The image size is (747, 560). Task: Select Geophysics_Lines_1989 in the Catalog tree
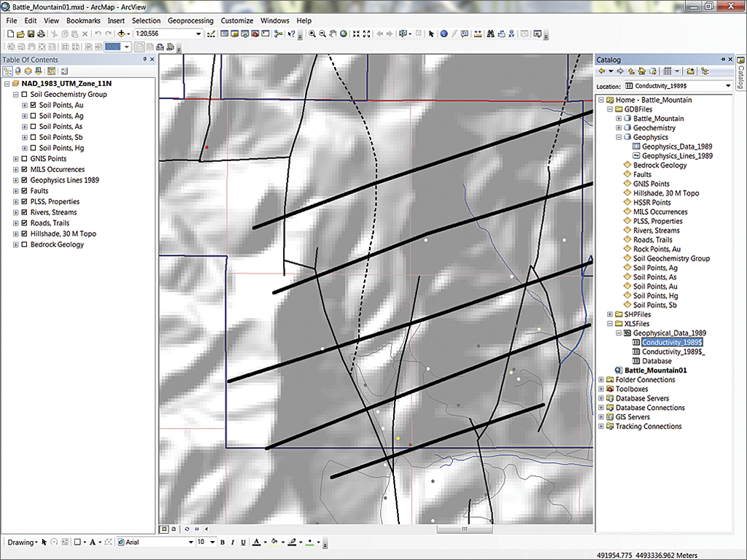677,156
